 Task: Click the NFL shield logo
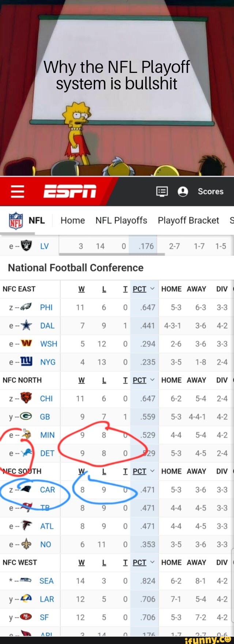[16, 220]
